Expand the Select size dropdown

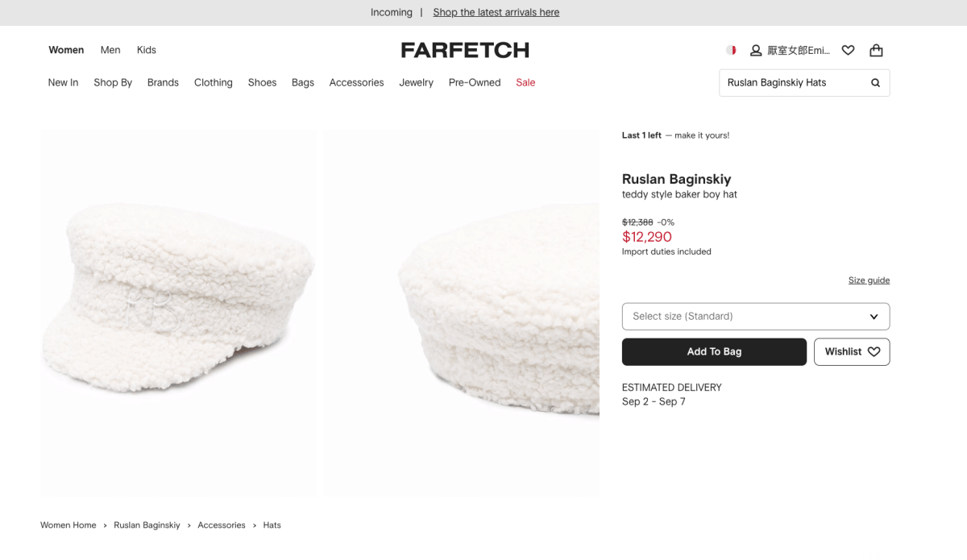(x=756, y=317)
